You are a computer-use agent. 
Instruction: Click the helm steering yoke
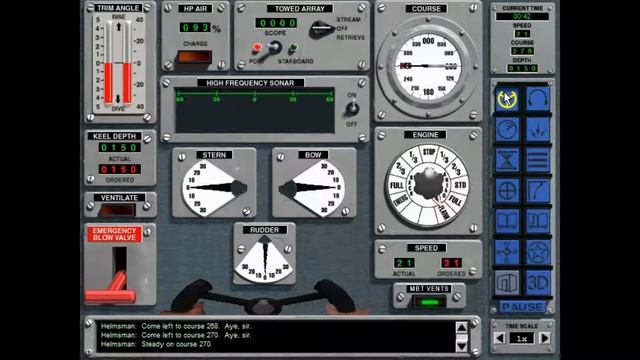[x=264, y=297]
